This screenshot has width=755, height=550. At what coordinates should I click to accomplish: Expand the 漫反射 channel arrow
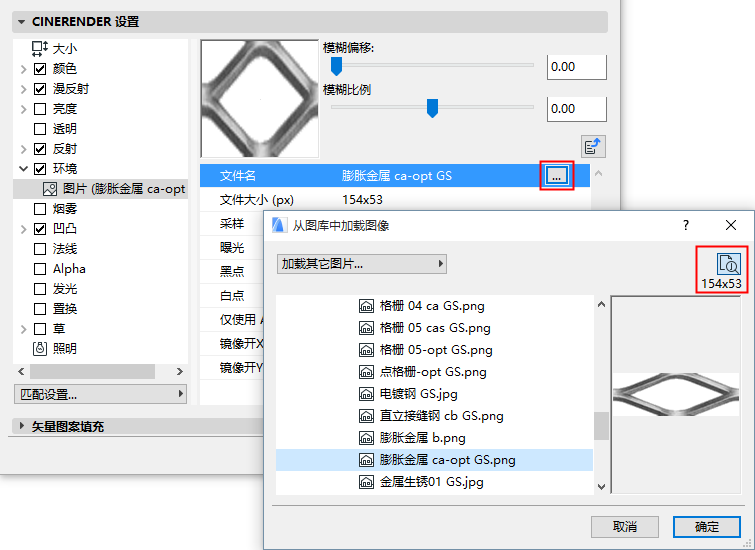tap(23, 89)
